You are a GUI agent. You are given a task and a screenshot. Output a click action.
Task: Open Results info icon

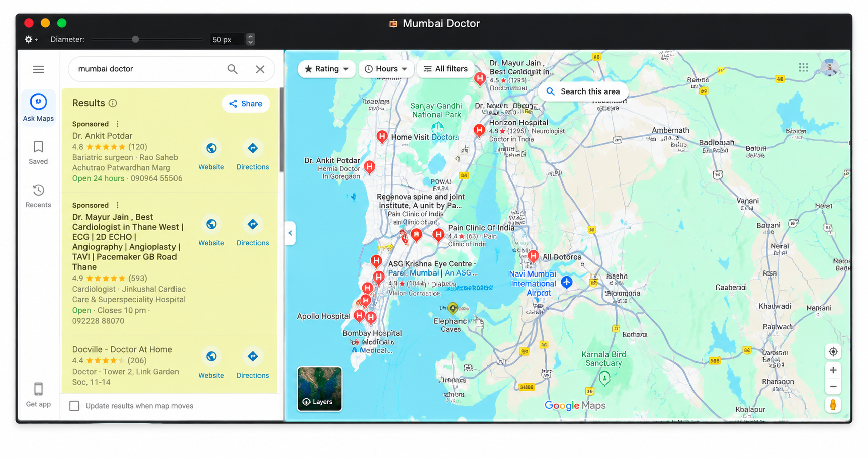tap(113, 103)
